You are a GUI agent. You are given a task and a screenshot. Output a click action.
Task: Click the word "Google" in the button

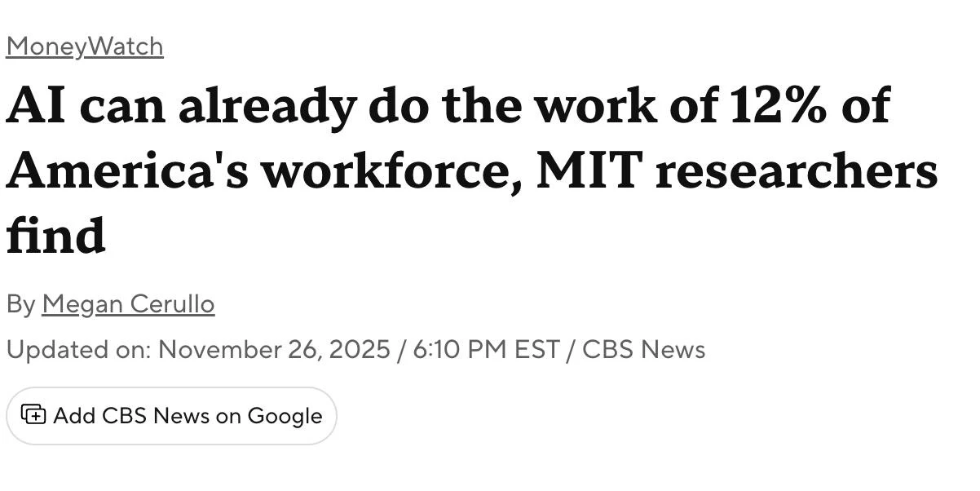coord(285,416)
